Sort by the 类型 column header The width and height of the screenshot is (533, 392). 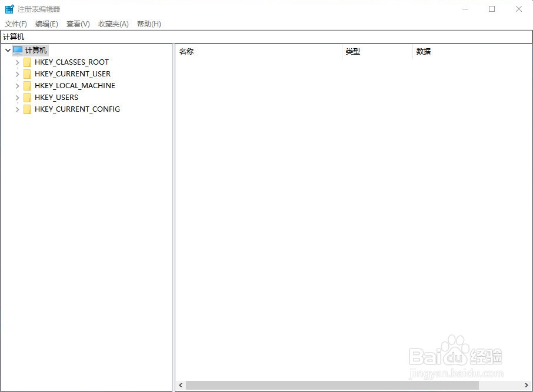click(353, 52)
